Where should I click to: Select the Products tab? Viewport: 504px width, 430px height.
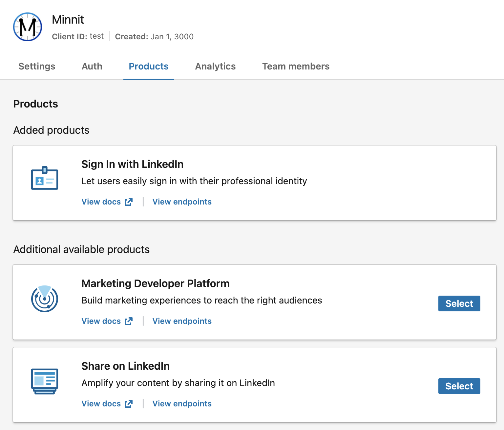pos(148,66)
